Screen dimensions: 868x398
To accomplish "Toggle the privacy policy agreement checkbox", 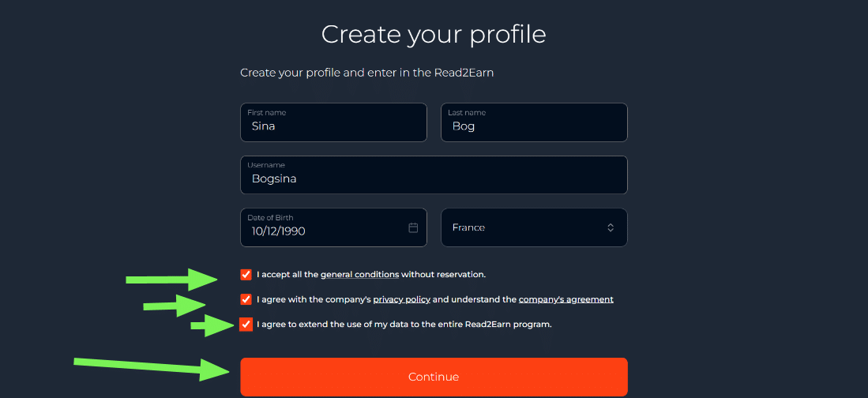I will pos(246,299).
